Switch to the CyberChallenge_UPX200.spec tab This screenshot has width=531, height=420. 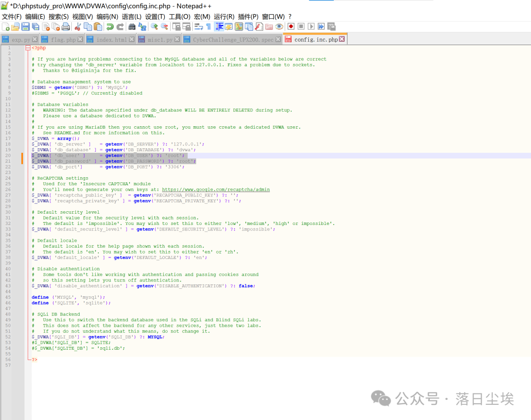233,40
